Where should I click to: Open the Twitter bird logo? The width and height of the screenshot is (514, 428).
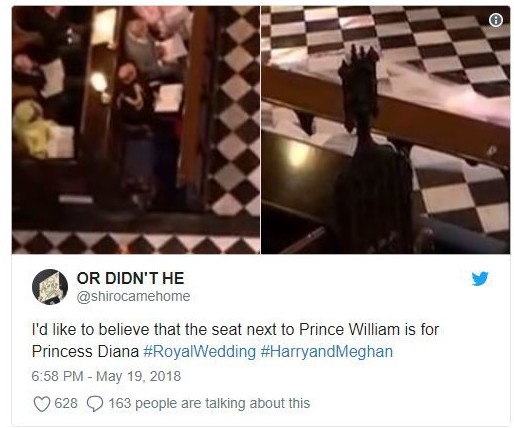click(480, 279)
